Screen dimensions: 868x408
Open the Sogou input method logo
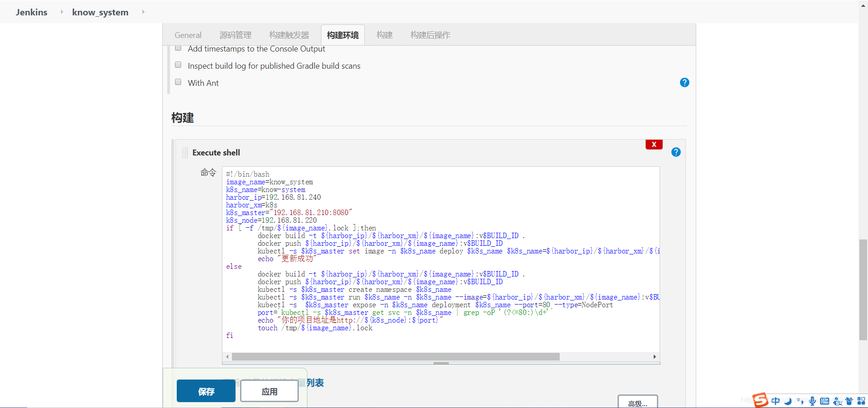760,400
